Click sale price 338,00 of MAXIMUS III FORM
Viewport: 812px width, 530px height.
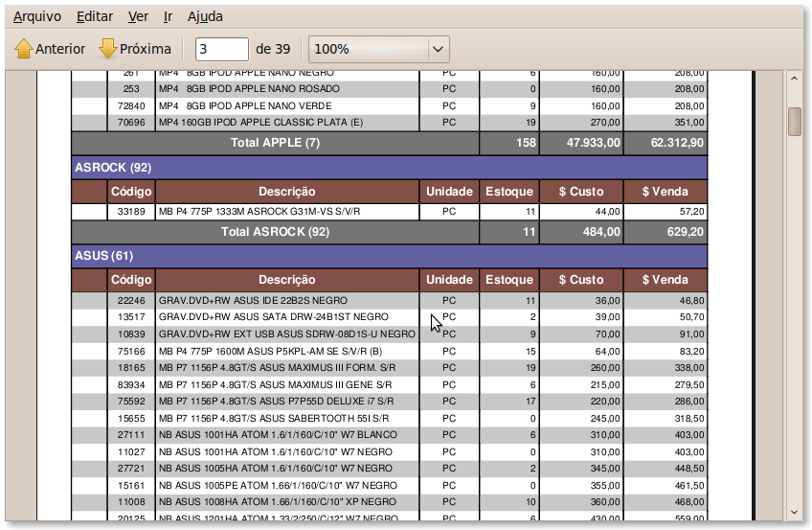(689, 367)
